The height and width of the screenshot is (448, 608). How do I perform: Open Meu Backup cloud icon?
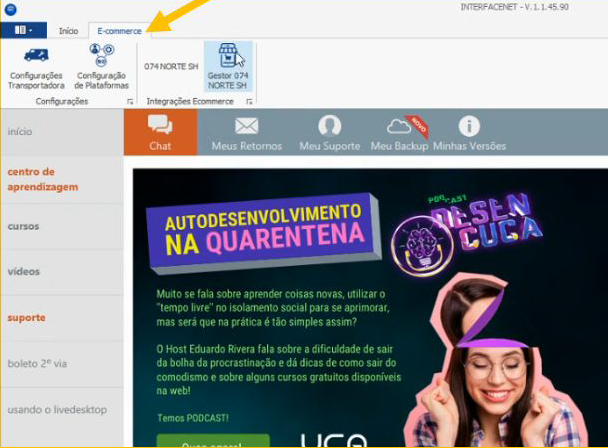pos(399,125)
